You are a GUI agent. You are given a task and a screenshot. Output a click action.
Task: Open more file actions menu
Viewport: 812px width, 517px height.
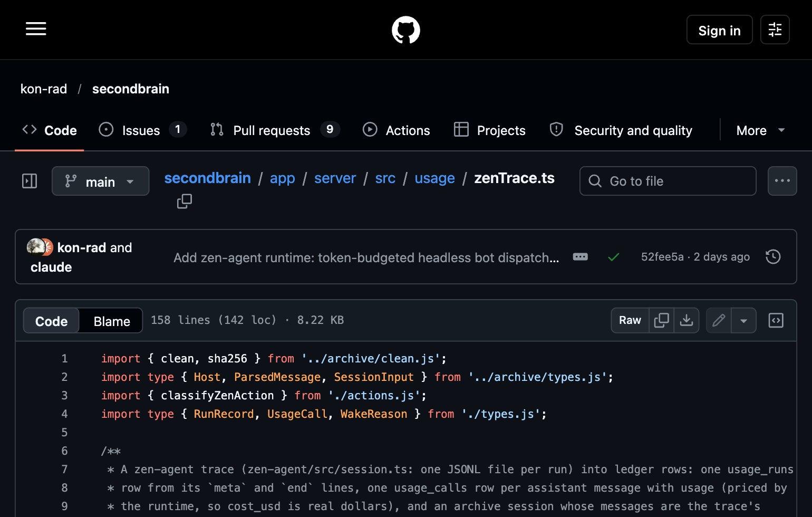[x=782, y=181]
